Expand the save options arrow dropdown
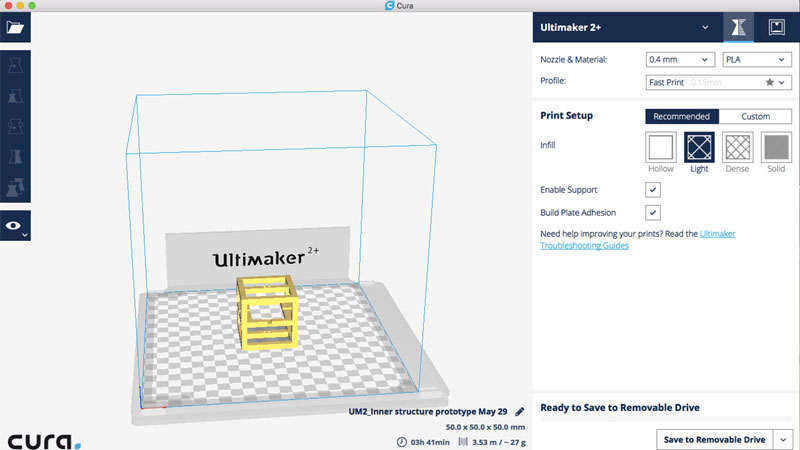800x450 pixels. [x=783, y=439]
